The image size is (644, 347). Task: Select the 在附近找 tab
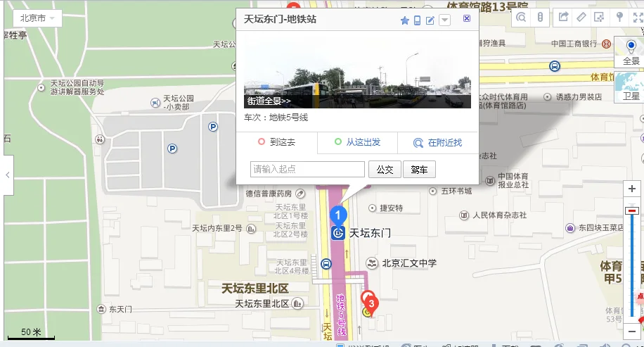[438, 143]
